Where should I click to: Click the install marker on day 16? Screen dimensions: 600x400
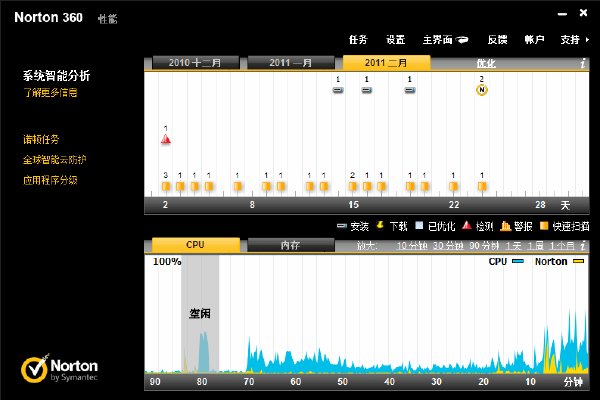point(367,90)
